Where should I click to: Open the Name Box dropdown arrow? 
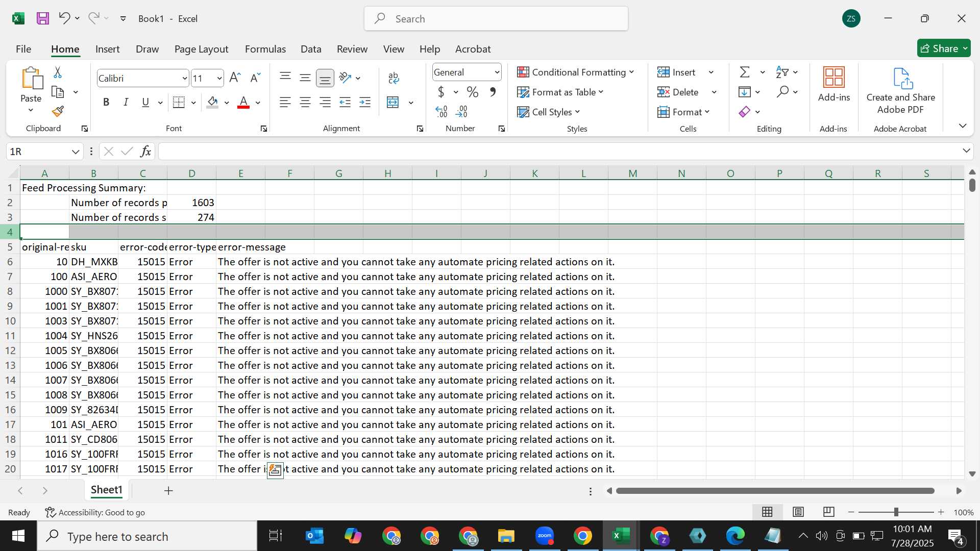(76, 152)
